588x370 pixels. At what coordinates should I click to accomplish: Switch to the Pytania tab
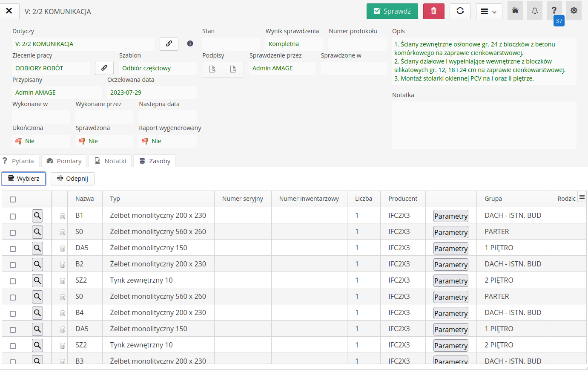point(19,161)
